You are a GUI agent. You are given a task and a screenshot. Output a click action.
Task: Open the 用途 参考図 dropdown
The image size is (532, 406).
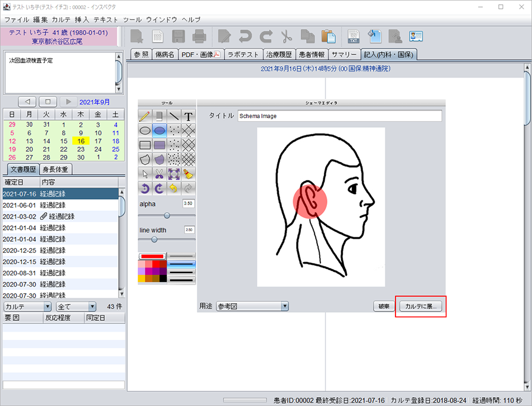252,306
